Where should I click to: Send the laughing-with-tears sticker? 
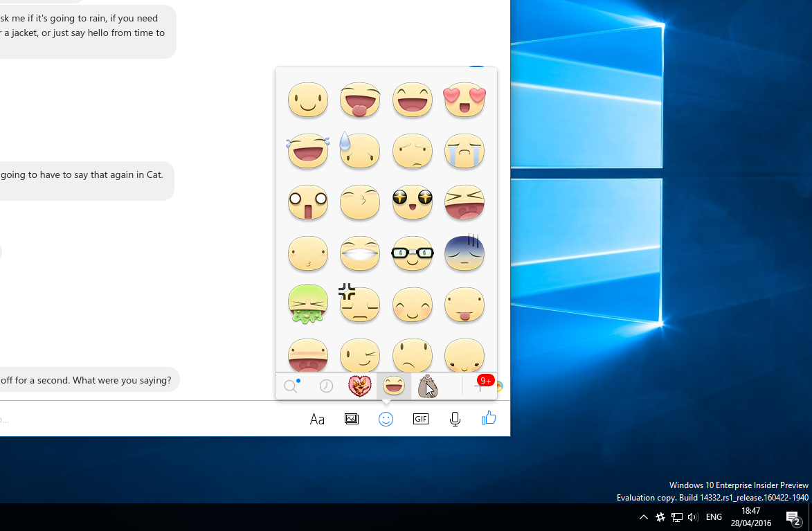point(308,151)
